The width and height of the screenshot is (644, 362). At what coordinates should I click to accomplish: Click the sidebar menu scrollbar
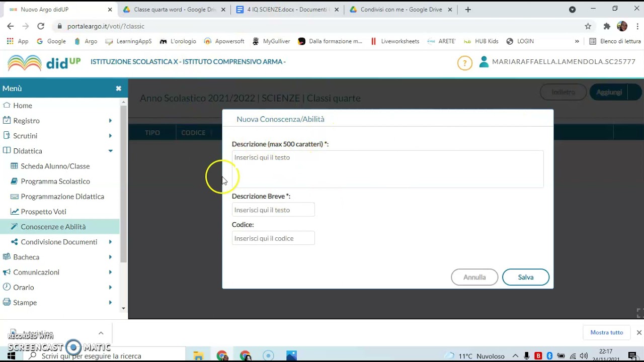click(x=124, y=184)
